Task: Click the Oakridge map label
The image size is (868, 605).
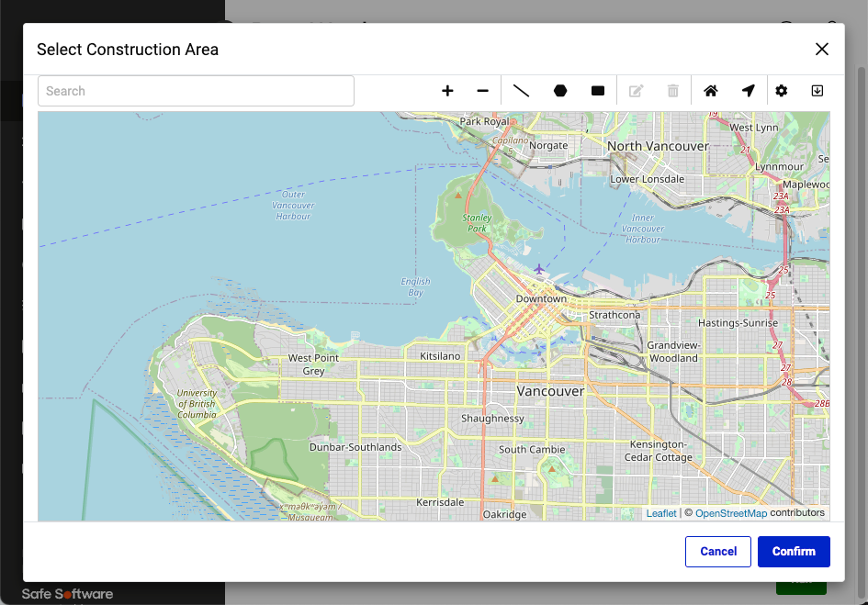Action: 505,514
